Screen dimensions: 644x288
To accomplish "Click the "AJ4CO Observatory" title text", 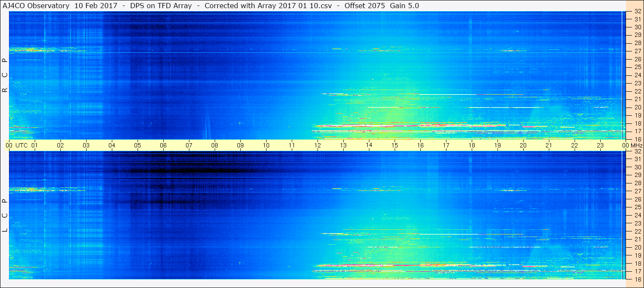I will click(x=36, y=6).
